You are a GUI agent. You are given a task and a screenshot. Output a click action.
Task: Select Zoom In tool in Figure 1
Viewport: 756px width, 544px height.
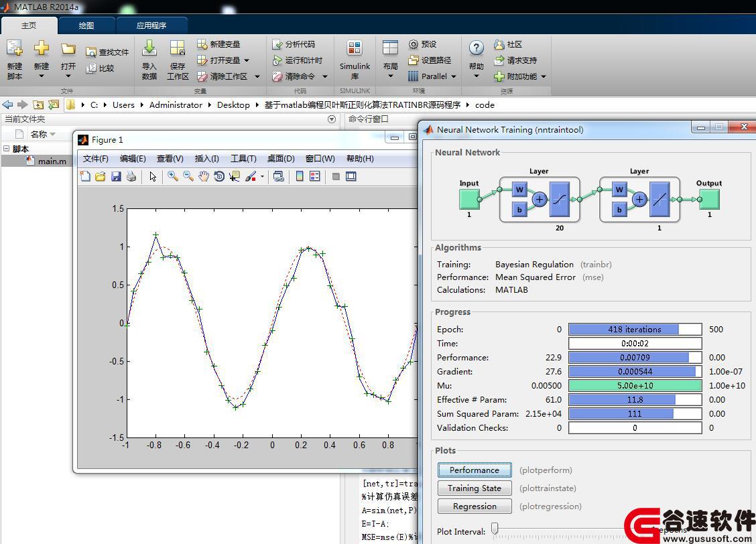pos(173,176)
